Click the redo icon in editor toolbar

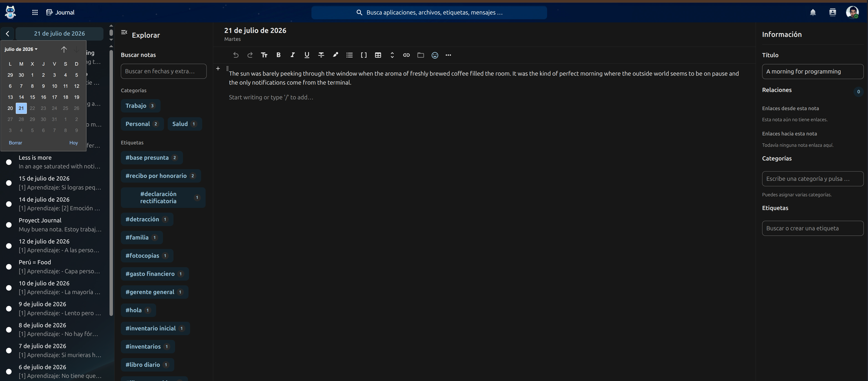250,55
